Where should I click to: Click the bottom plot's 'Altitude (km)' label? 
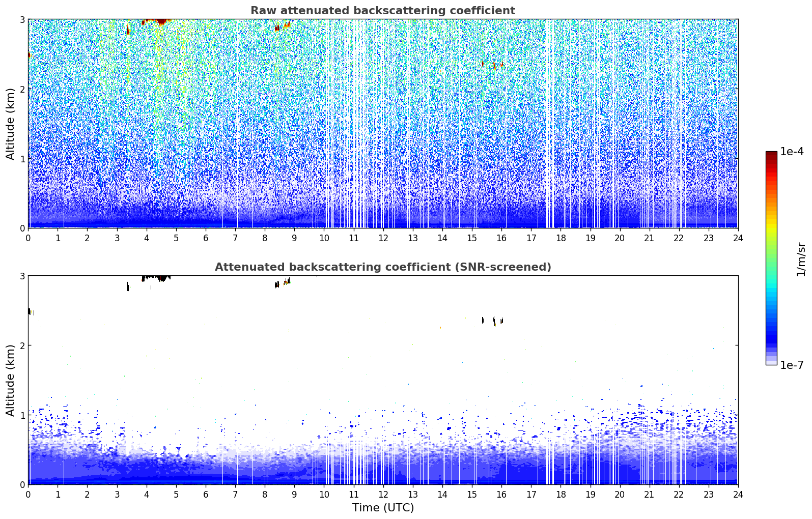(x=11, y=380)
